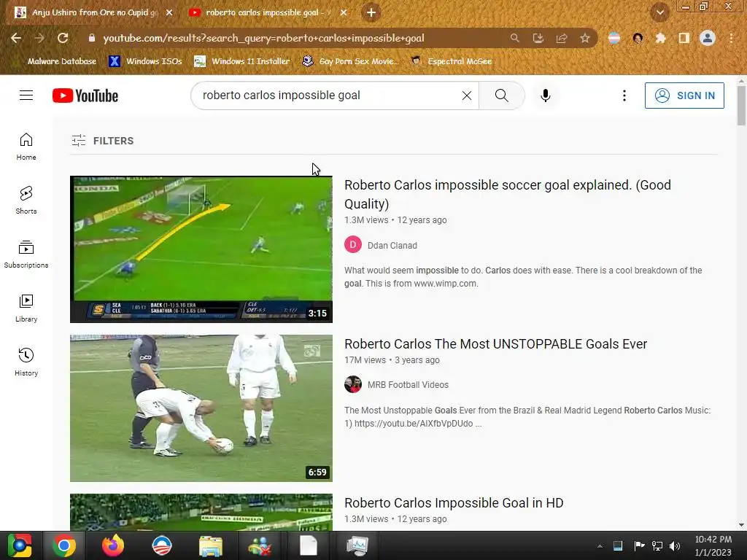Screen dimensions: 747x560
Task: Open YouTube settings three-dot menu
Action: pos(624,96)
